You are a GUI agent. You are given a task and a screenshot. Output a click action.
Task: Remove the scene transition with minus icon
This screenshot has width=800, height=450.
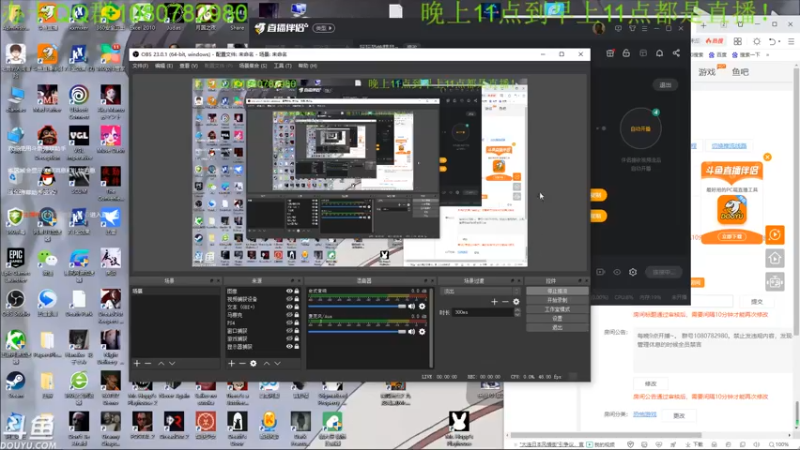tap(505, 302)
